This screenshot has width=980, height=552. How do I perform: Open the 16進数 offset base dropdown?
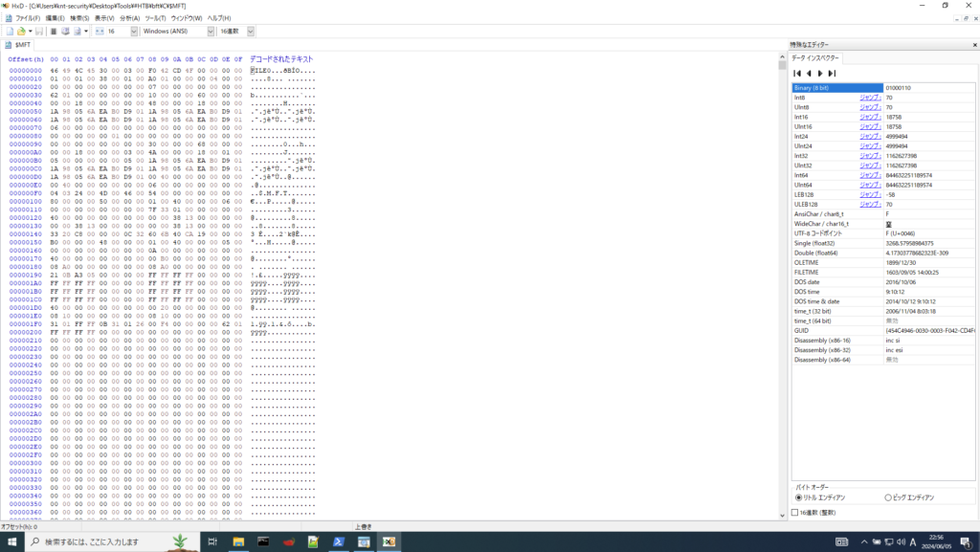click(251, 32)
